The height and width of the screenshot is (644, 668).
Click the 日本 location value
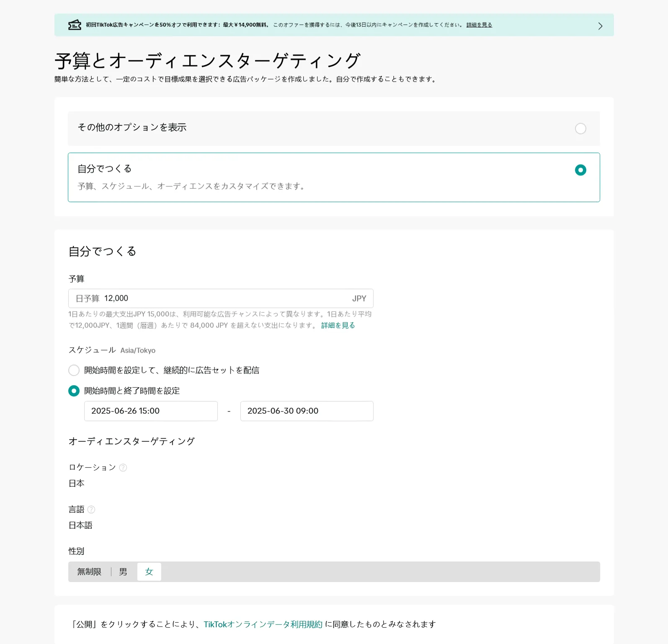[77, 484]
